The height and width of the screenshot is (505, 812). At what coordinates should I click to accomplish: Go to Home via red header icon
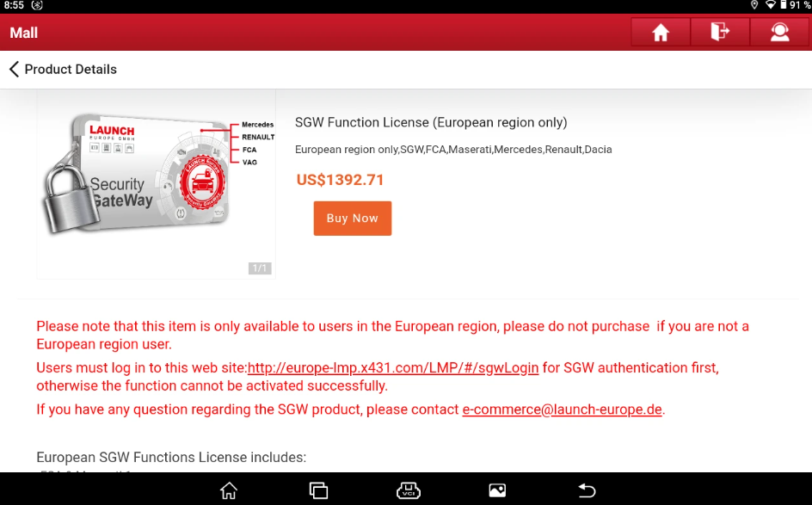pyautogui.click(x=661, y=32)
